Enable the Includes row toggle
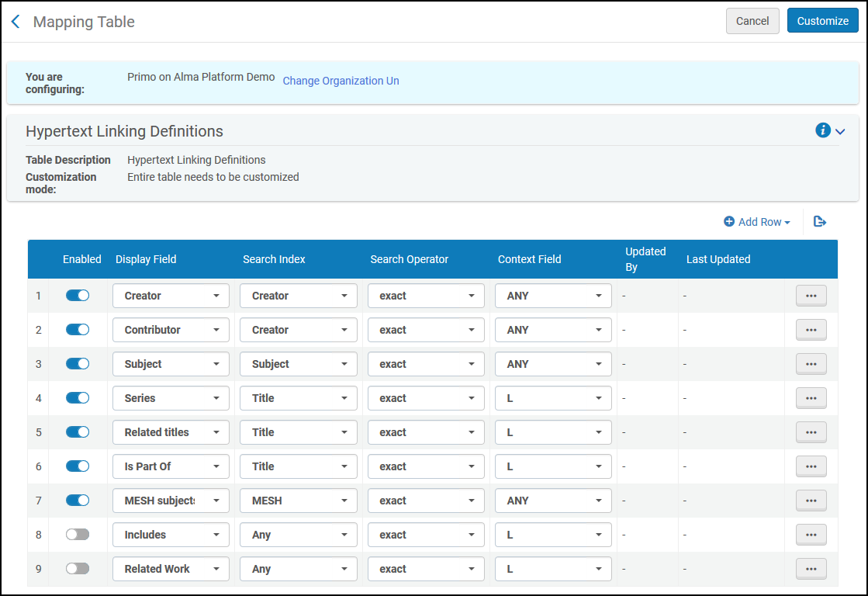The height and width of the screenshot is (596, 868). (x=78, y=535)
